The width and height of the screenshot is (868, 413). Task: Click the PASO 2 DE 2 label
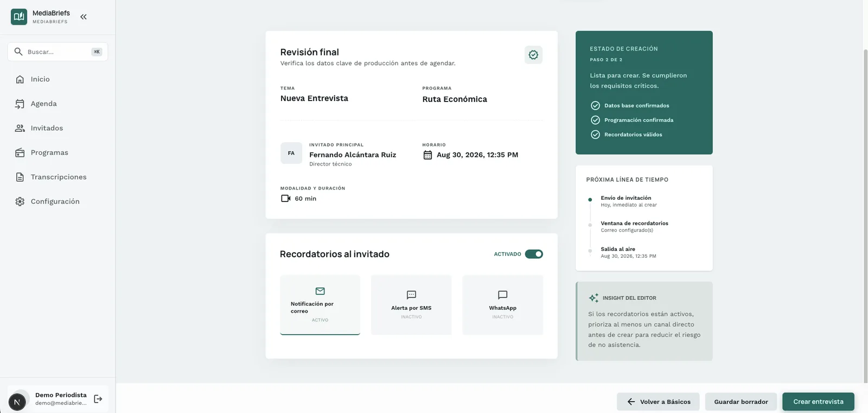(x=606, y=60)
